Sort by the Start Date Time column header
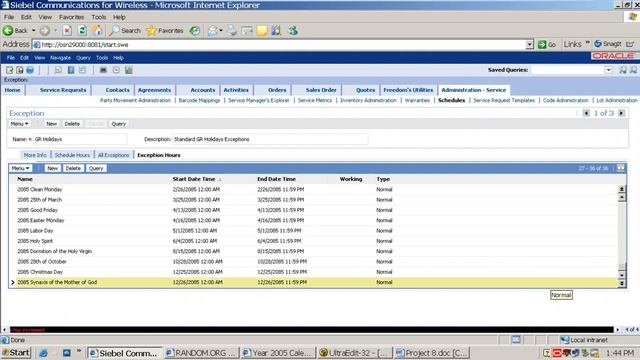The image size is (640, 360). point(194,179)
